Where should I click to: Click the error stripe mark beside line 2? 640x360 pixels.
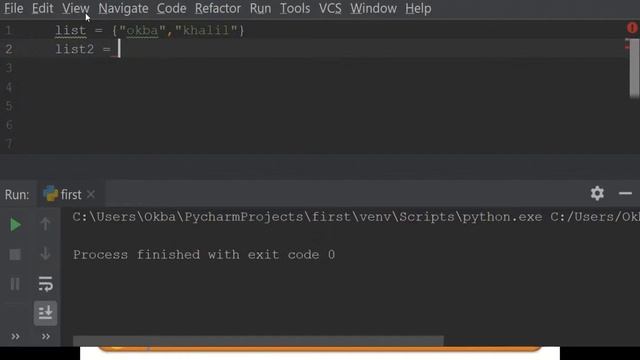coord(627,48)
